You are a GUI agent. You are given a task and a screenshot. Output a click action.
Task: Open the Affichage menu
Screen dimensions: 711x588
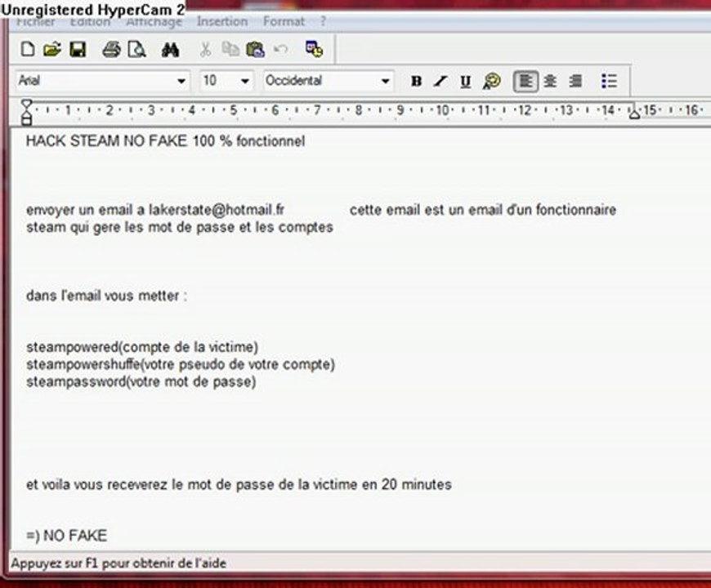click(154, 22)
